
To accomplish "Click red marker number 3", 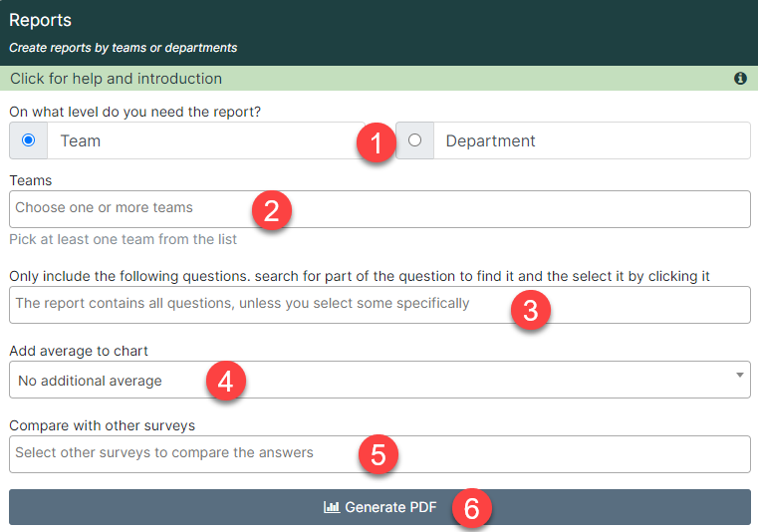I will click(531, 310).
